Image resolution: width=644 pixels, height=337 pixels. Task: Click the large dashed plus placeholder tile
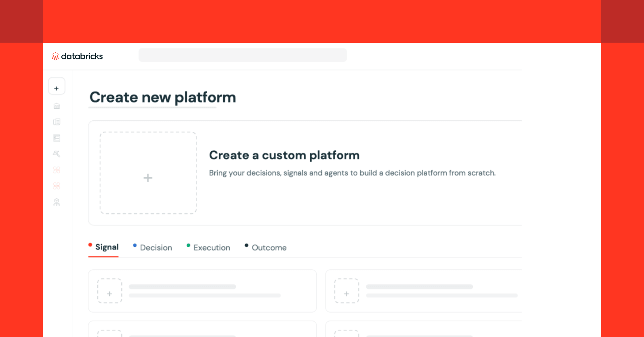148,173
